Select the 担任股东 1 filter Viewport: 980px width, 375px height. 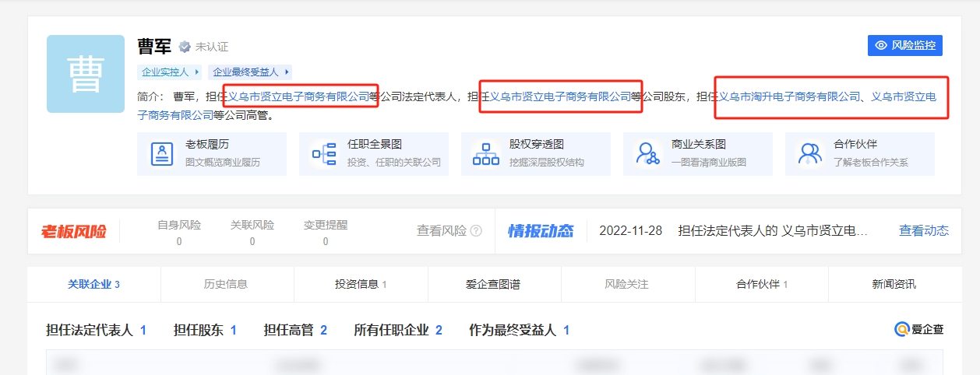tap(205, 330)
